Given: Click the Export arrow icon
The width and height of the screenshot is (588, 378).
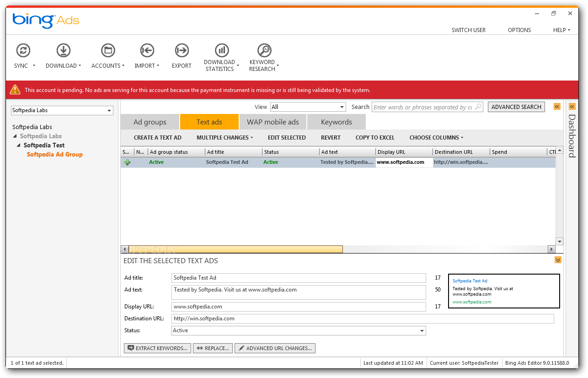Looking at the screenshot, I should tap(182, 50).
